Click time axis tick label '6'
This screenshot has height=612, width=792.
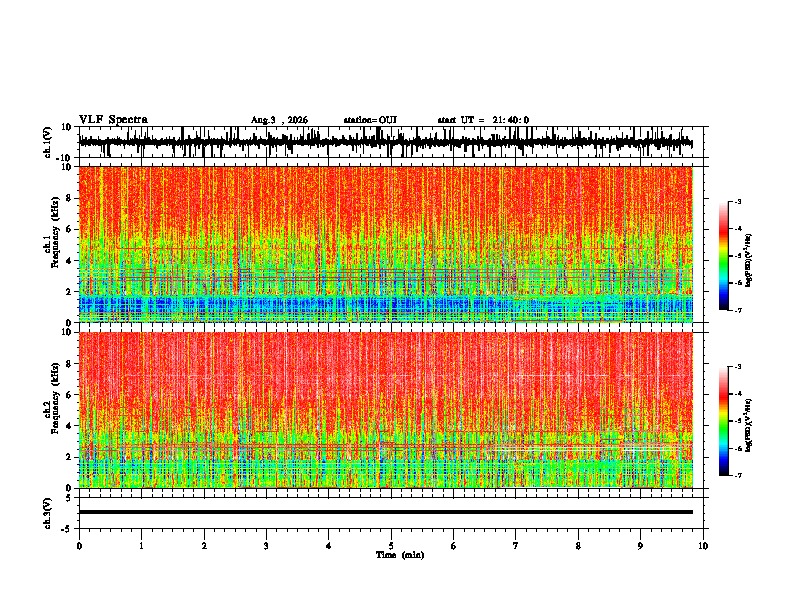454,546
